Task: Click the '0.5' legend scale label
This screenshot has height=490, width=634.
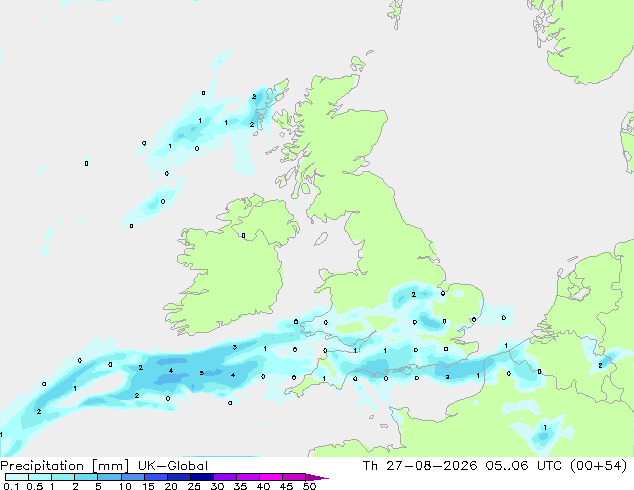Action: click(x=35, y=486)
